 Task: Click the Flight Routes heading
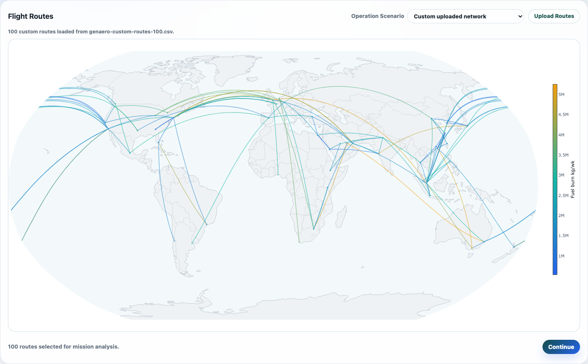[30, 16]
